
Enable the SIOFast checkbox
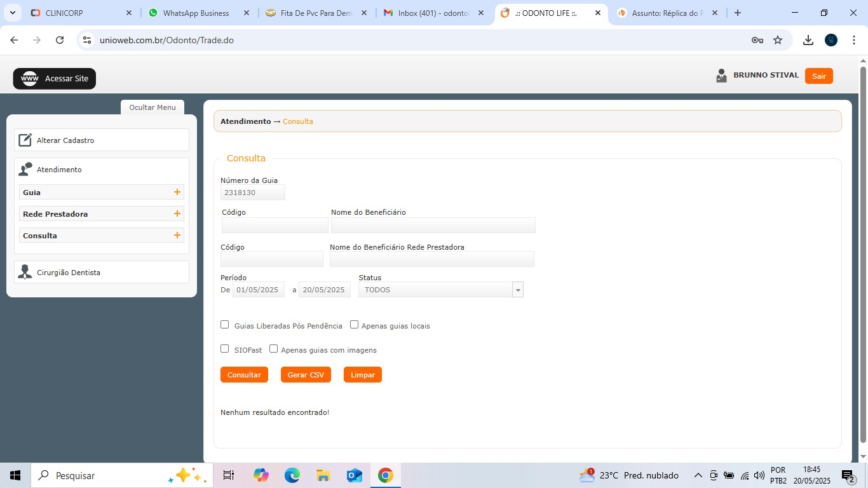[224, 349]
